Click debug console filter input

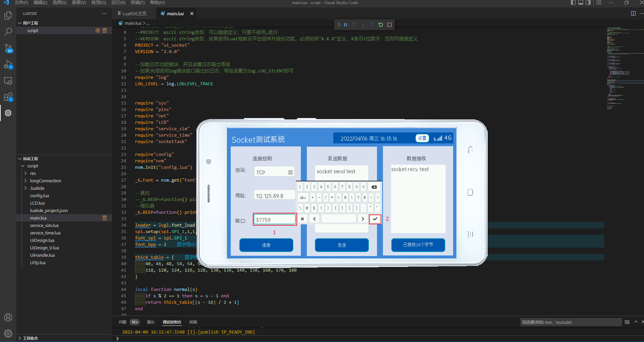tap(571, 322)
